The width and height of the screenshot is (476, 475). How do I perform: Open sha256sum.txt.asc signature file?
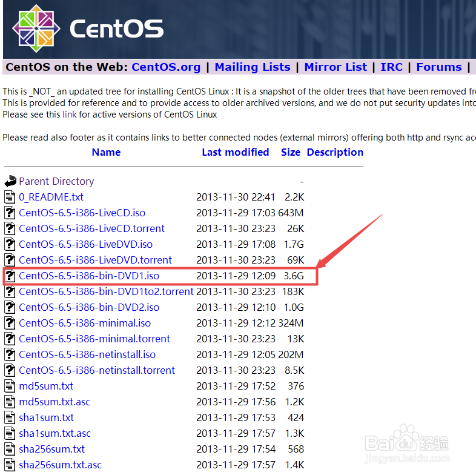click(x=60, y=465)
